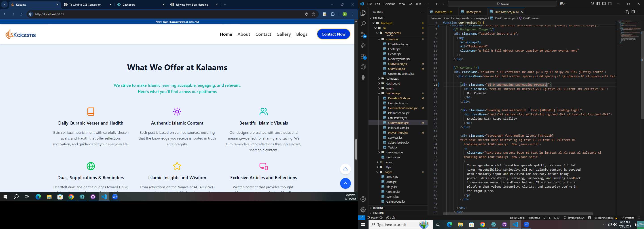Open the Selection menu in VS Code
This screenshot has width=644, height=229.
point(390,4)
